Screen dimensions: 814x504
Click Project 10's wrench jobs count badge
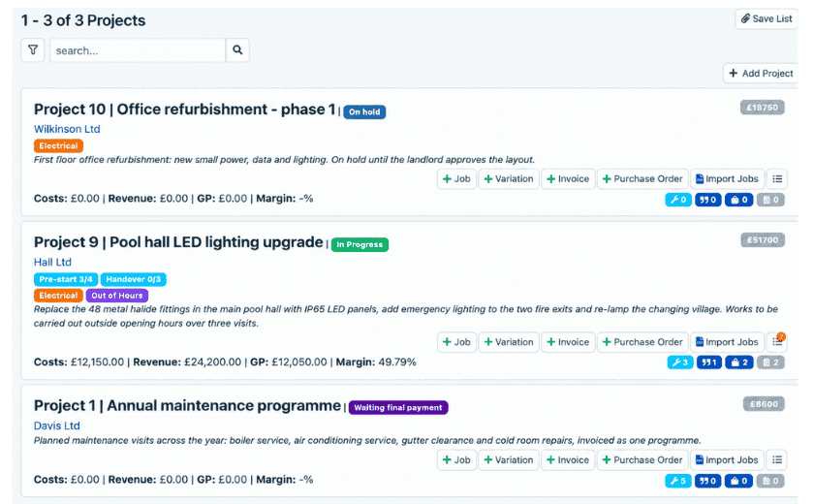click(x=678, y=200)
